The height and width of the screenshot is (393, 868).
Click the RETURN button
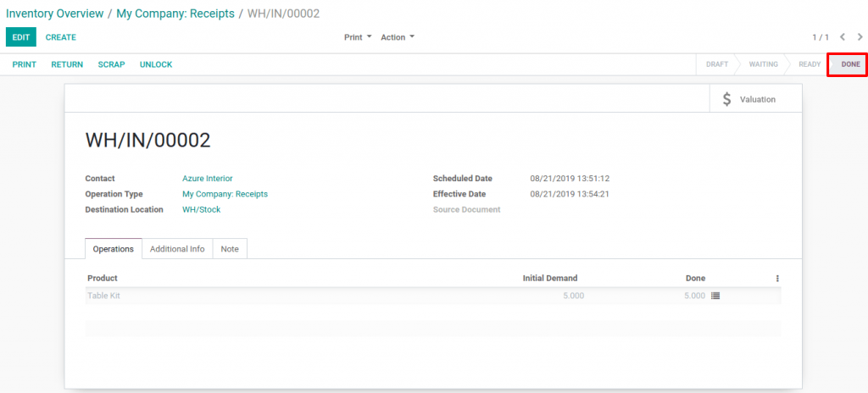coord(67,64)
